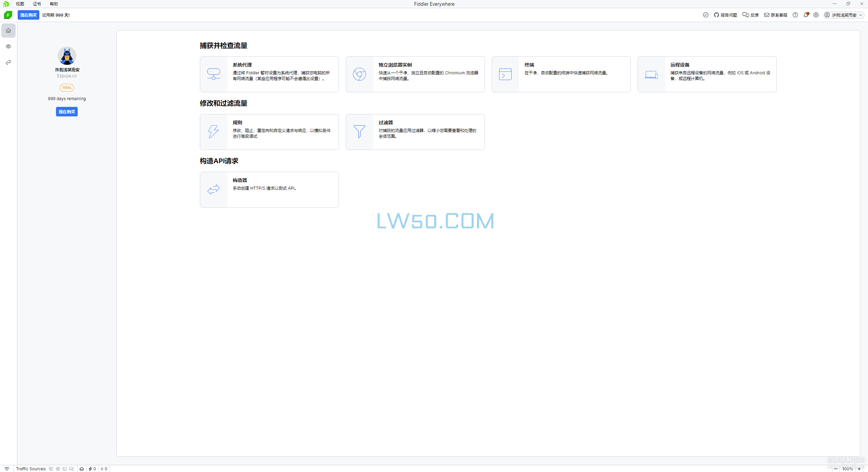Click the Traffic Sources: label

coord(31,469)
